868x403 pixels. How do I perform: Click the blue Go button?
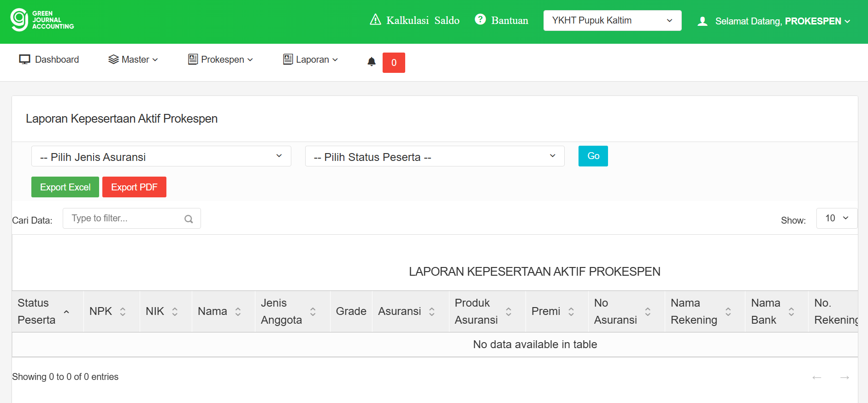pos(593,156)
